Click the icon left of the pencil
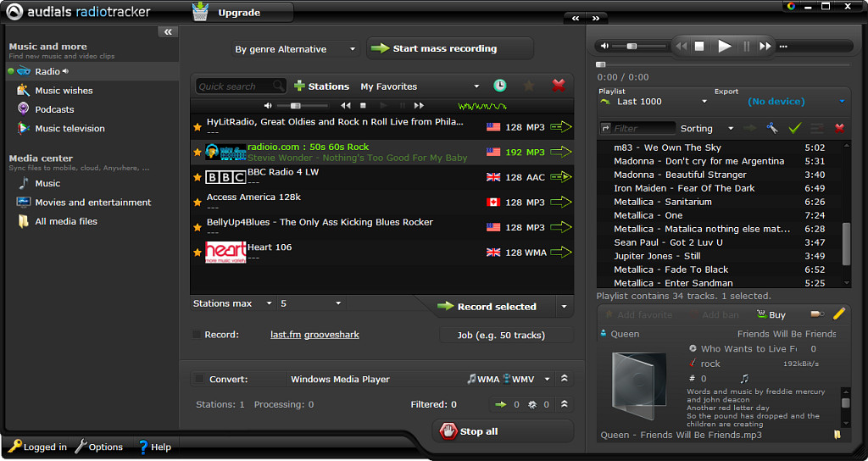This screenshot has height=461, width=868. click(x=817, y=314)
